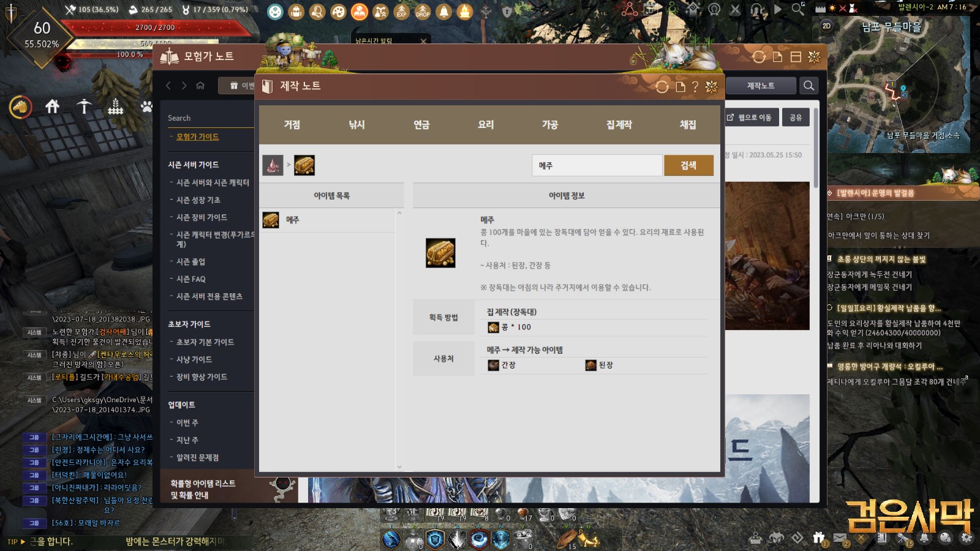Image resolution: width=980 pixels, height=551 pixels.
Task: Focus the 메주 search input field
Action: click(x=597, y=165)
